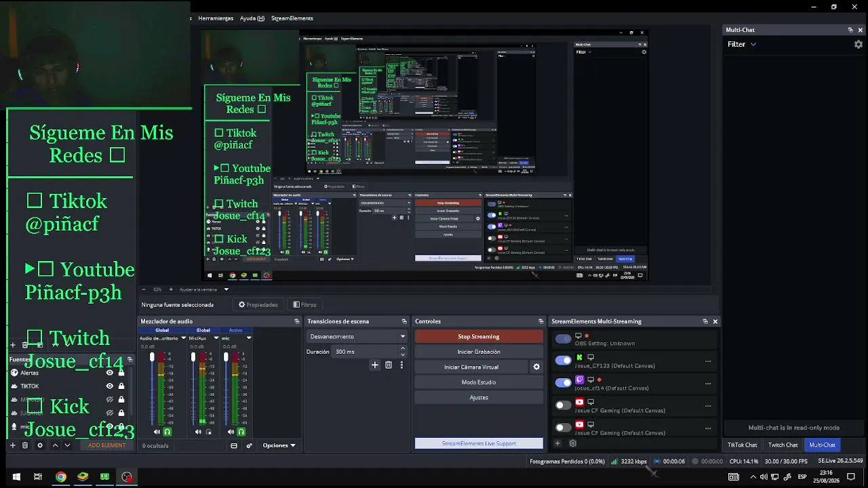Open the Ayuda (H) menu
This screenshot has width=868, height=488.
point(252,18)
